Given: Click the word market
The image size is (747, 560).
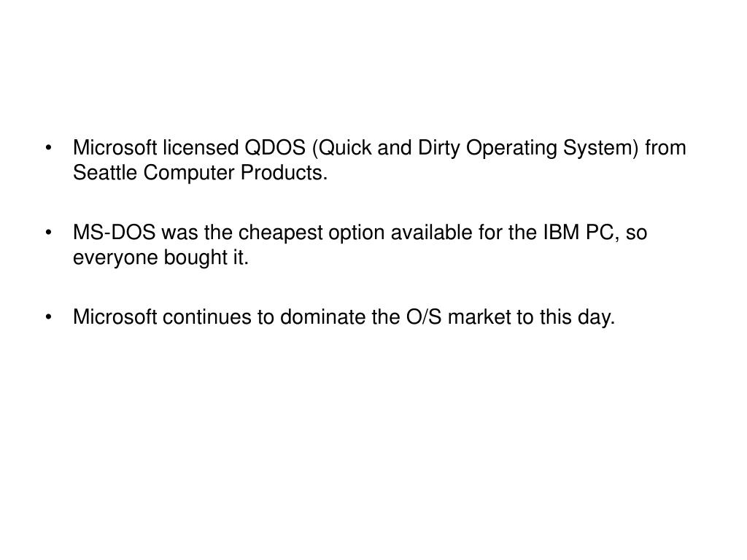Looking at the screenshot, I should coord(480,317).
